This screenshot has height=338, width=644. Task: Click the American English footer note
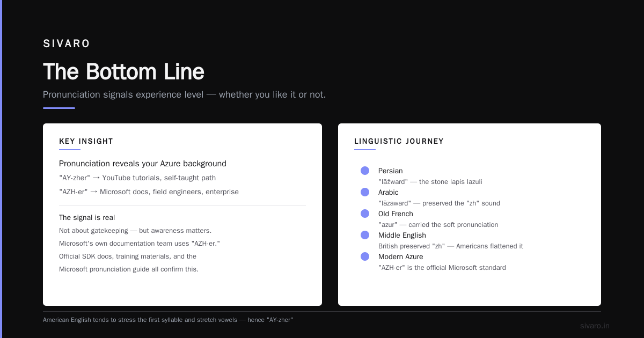click(x=168, y=320)
